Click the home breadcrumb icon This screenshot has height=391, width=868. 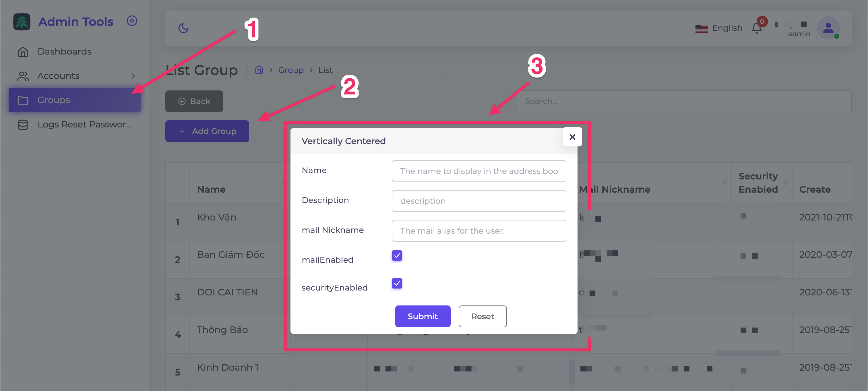point(259,70)
